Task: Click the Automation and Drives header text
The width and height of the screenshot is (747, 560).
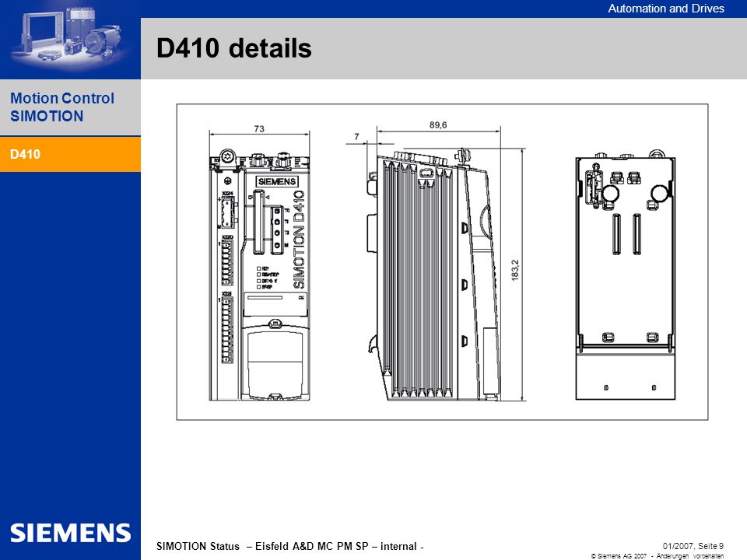Action: point(665,9)
